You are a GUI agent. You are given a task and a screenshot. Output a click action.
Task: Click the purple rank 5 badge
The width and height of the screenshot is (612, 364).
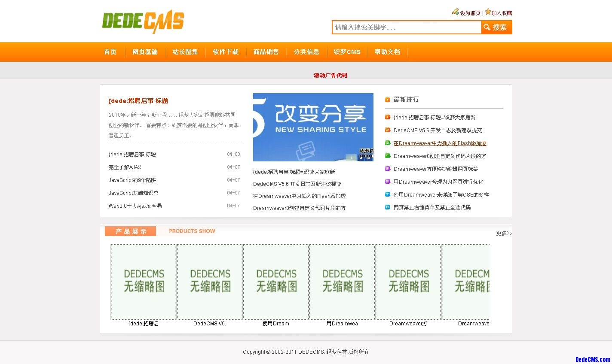[x=387, y=169]
